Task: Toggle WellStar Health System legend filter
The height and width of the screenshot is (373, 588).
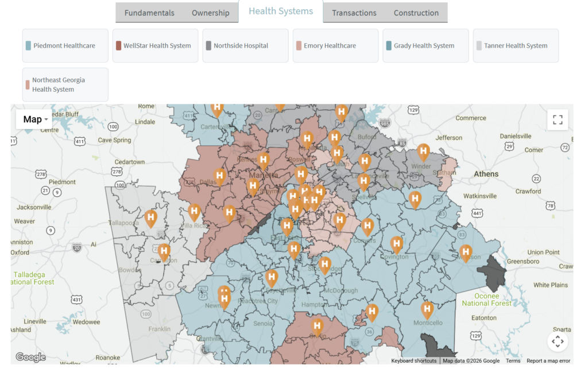Action: [x=155, y=46]
